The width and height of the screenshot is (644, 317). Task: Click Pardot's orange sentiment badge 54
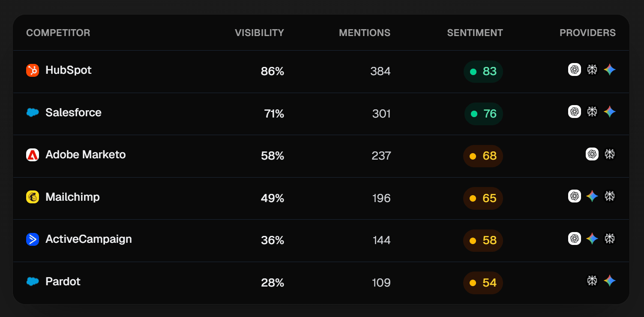[x=483, y=283]
